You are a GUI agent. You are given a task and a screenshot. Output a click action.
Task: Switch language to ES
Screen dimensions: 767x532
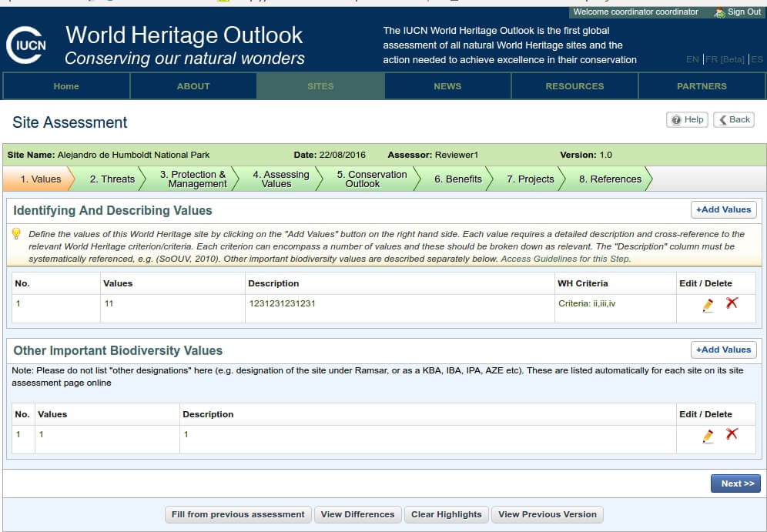point(757,59)
